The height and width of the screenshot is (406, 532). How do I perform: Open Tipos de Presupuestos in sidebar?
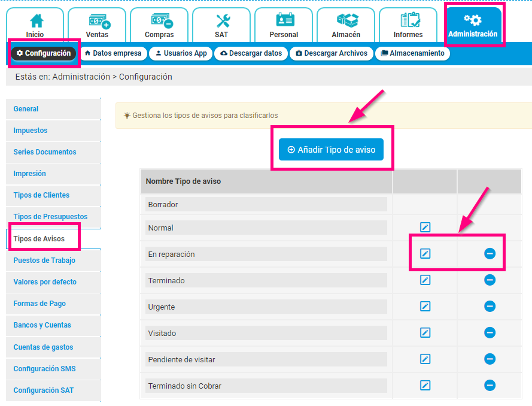(53, 217)
